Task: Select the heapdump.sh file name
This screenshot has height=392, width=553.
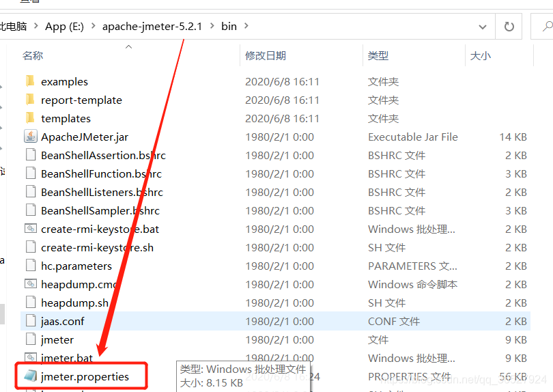Action: [x=75, y=303]
